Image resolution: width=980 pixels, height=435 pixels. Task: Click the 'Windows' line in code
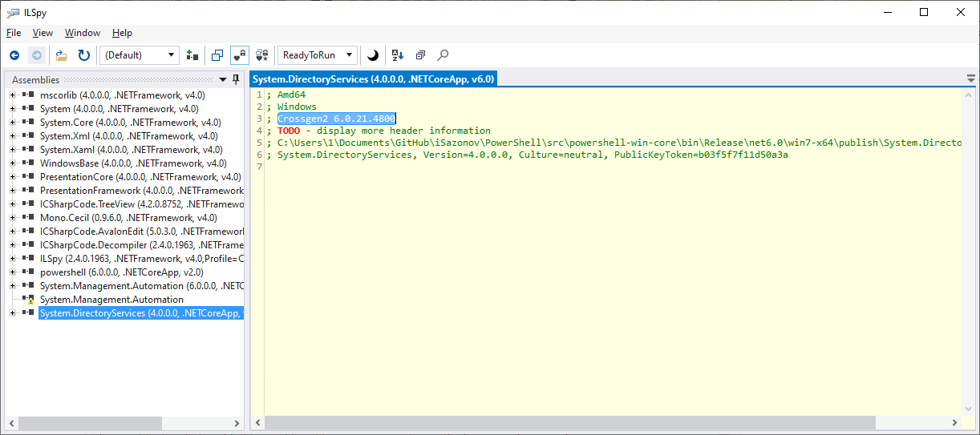(297, 107)
